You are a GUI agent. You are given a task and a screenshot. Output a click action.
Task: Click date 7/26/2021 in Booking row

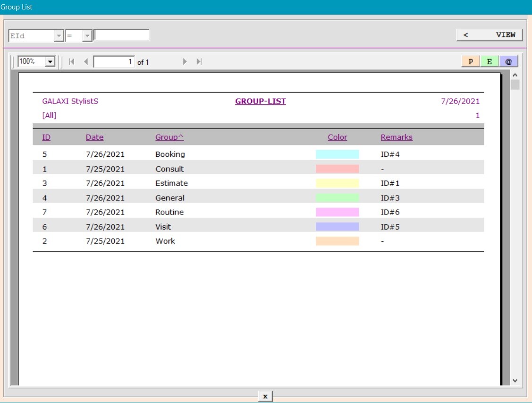coord(105,154)
